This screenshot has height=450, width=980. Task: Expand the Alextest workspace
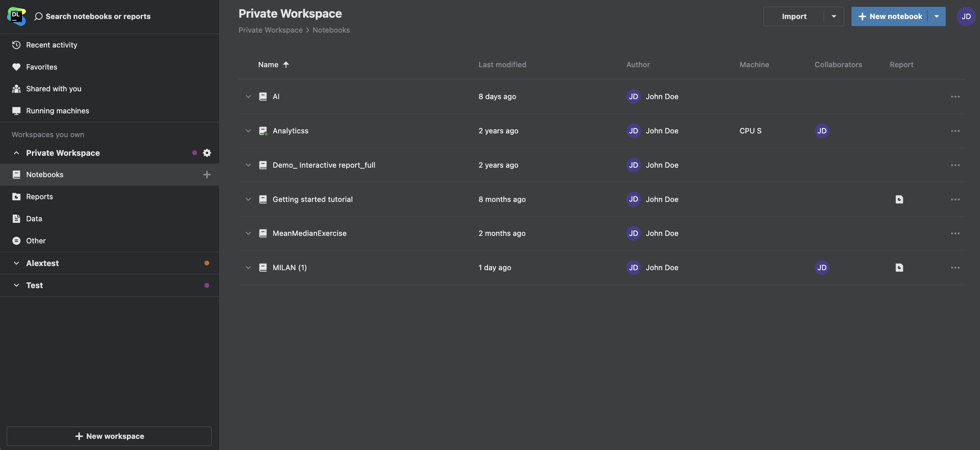coord(16,263)
